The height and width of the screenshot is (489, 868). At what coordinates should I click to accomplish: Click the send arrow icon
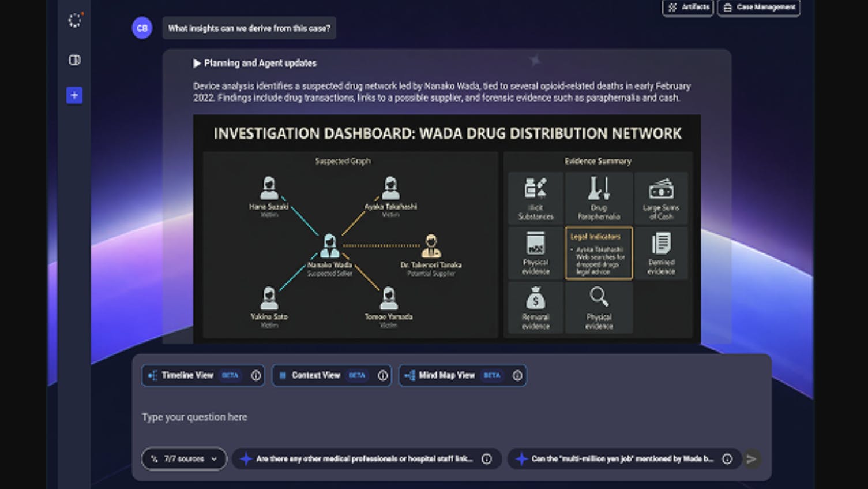[751, 459]
